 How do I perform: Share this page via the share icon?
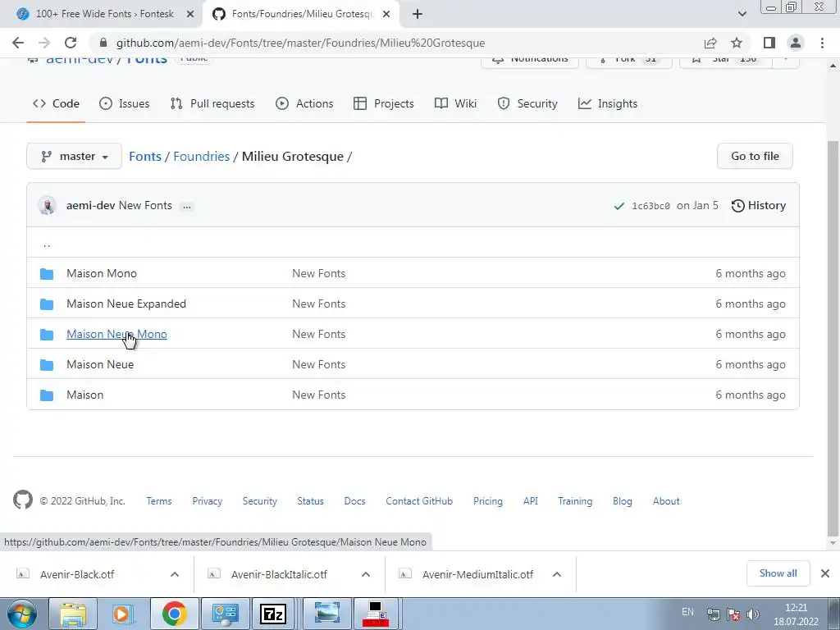[710, 43]
